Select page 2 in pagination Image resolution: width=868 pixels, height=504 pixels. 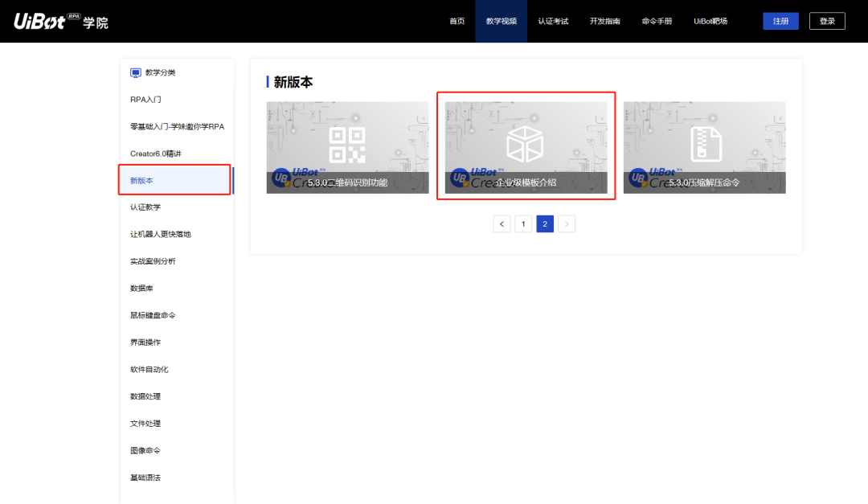click(545, 223)
